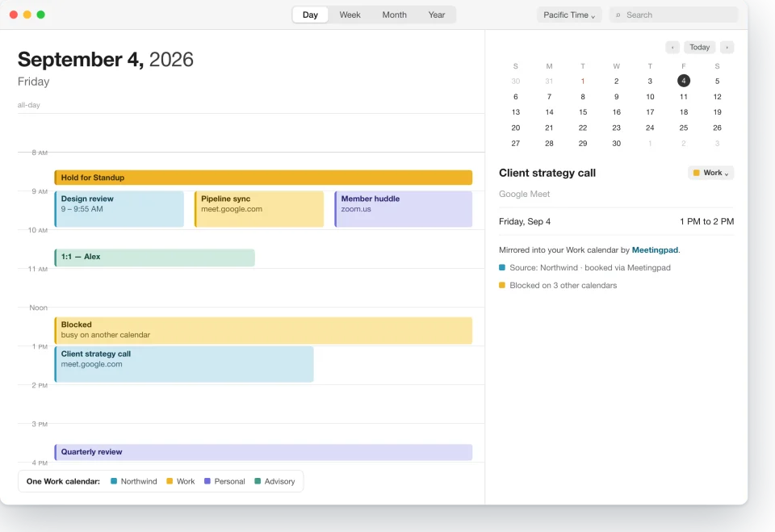Select September 27 in mini calendar
Viewport: 775px width, 532px height.
coord(516,144)
